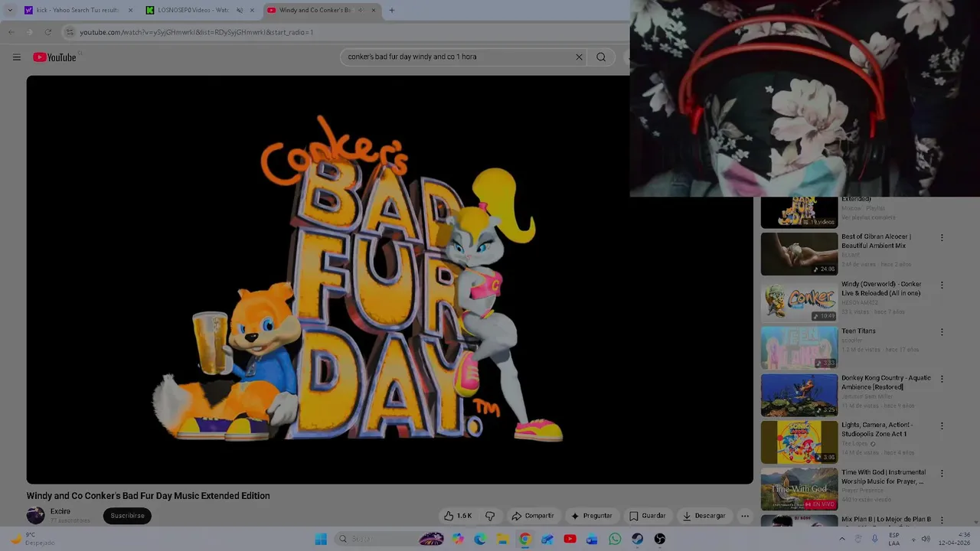This screenshot has width=980, height=551.
Task: Open the red YouTube taskbar app
Action: tap(570, 539)
